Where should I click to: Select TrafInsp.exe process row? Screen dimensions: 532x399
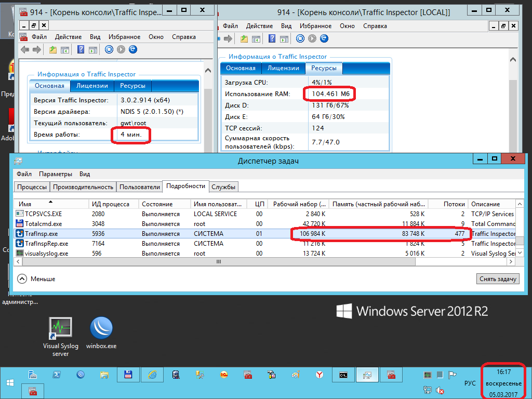click(264, 234)
